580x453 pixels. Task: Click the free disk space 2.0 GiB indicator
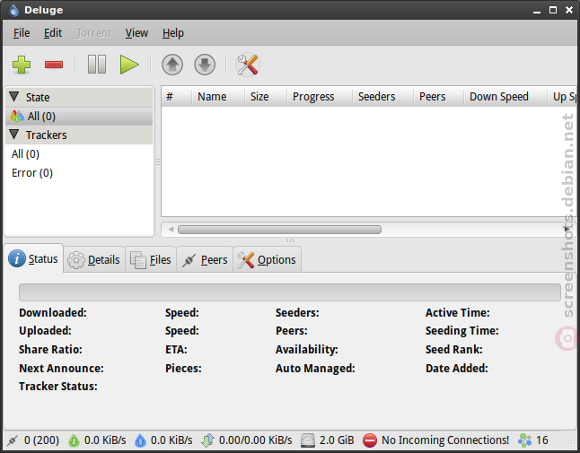(327, 440)
